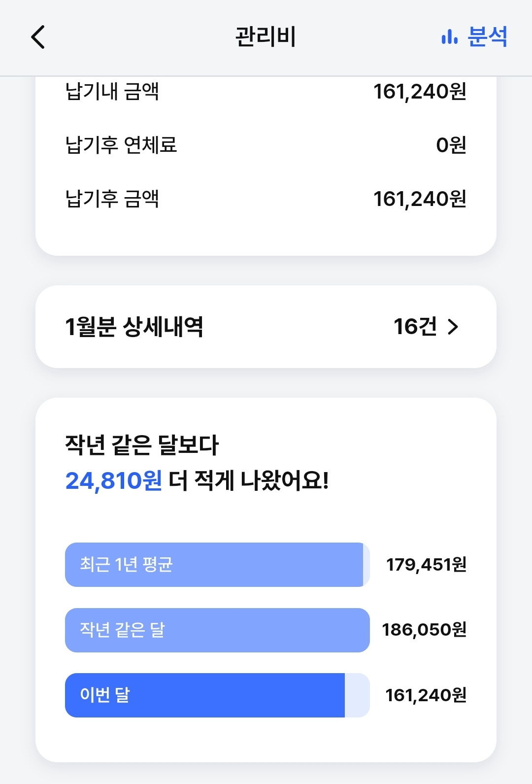Select the 이번 달 bar
The width and height of the screenshot is (532, 784).
204,695
